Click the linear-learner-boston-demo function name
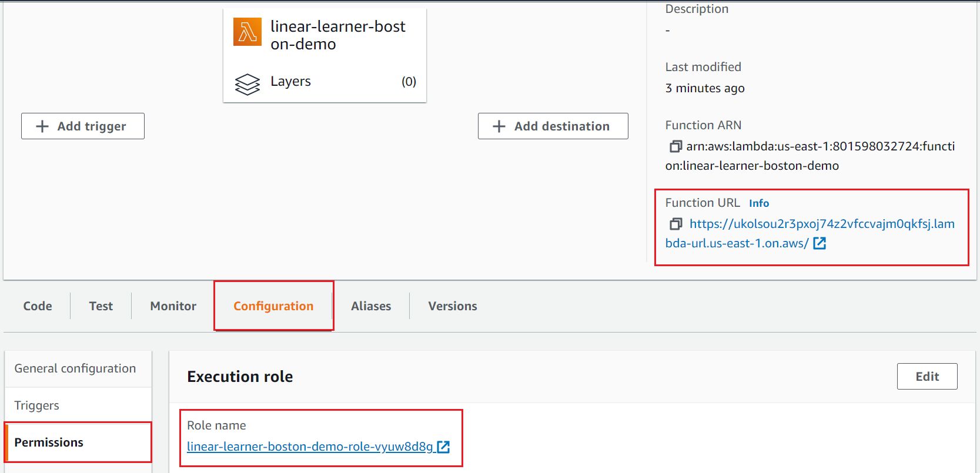Image resolution: width=980 pixels, height=473 pixels. pos(338,35)
